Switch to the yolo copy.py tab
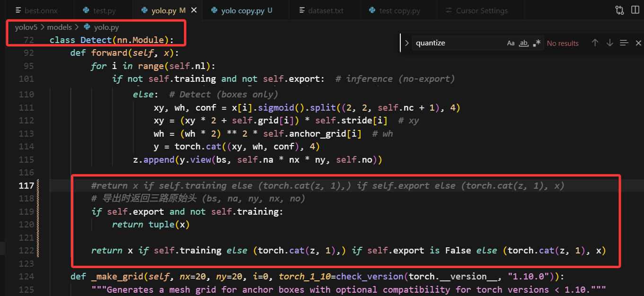The image size is (644, 296). coord(243,10)
